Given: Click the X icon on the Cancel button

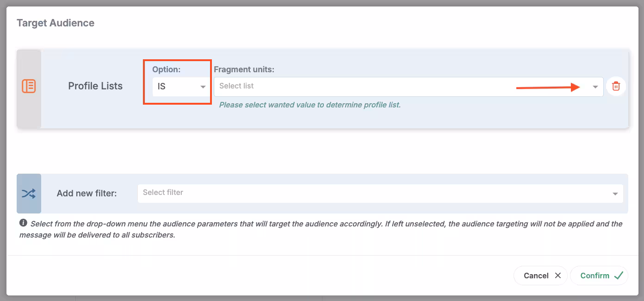Looking at the screenshot, I should [558, 276].
